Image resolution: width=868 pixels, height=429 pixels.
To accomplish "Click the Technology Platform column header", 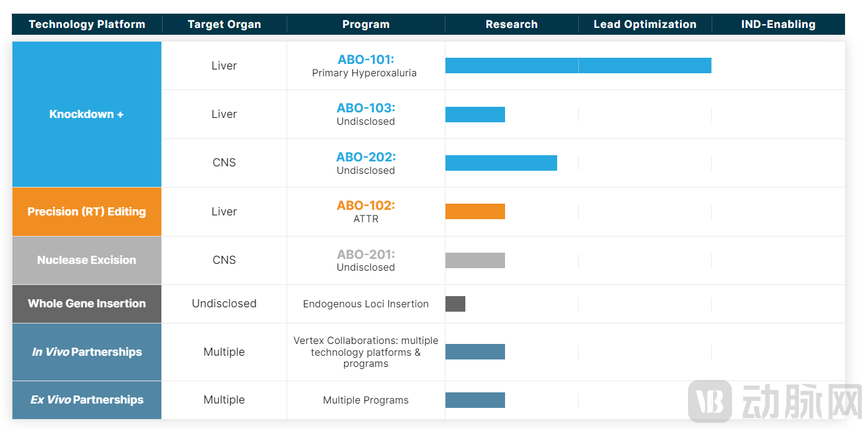I will 87,25.
